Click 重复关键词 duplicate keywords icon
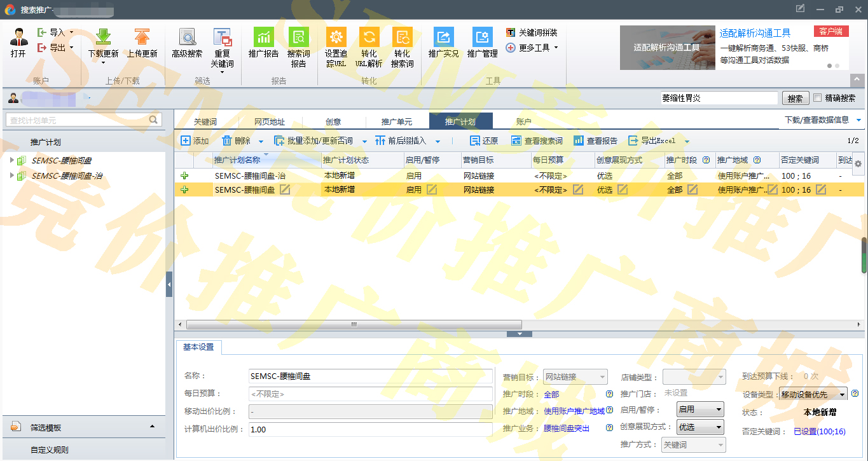 tap(222, 37)
